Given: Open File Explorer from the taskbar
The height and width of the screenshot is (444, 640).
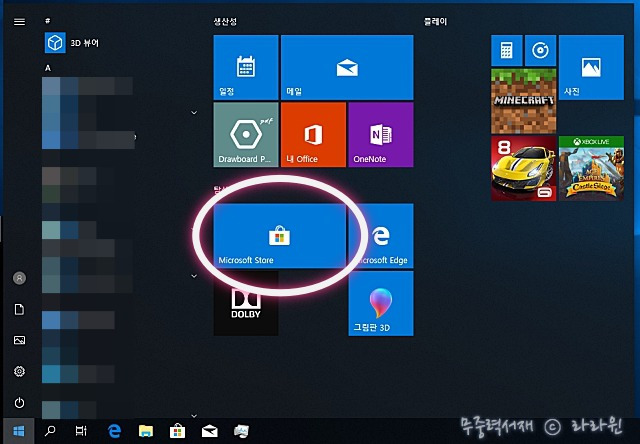Looking at the screenshot, I should [146, 431].
